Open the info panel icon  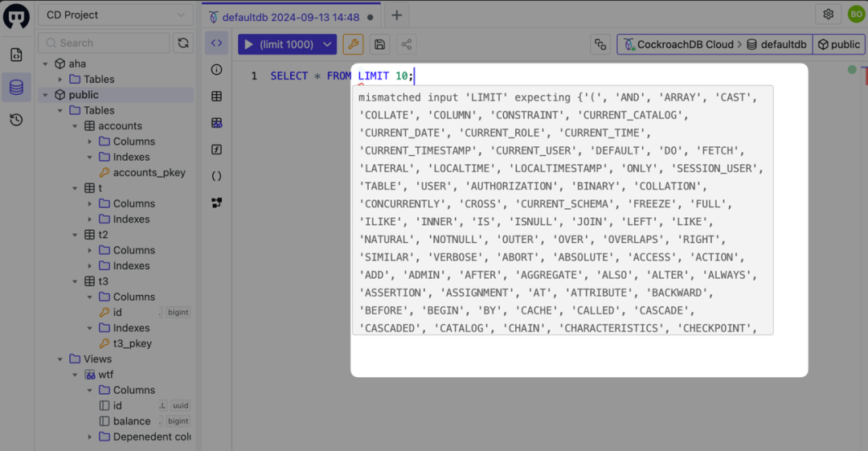tap(216, 70)
